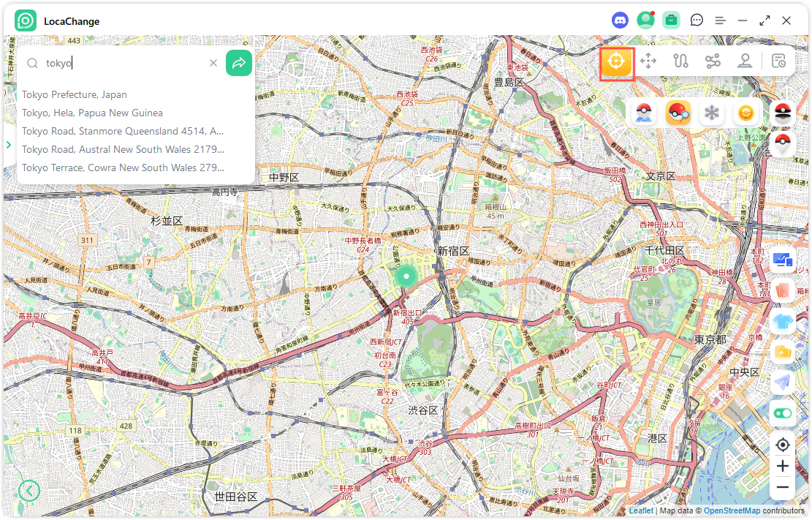
Task: Choose Tokyo Prefecture, Japan suggestion
Action: click(74, 94)
